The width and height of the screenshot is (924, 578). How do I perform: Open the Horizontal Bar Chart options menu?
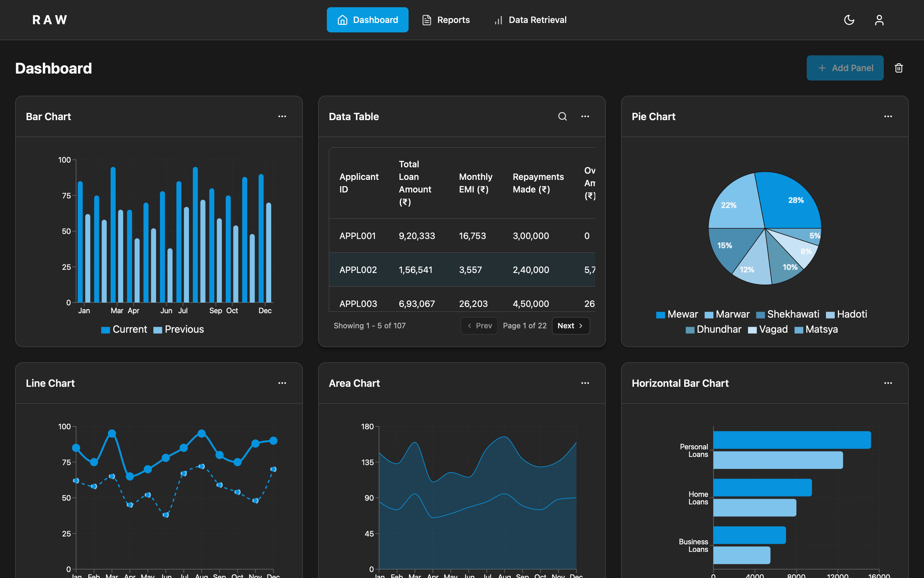click(x=888, y=383)
